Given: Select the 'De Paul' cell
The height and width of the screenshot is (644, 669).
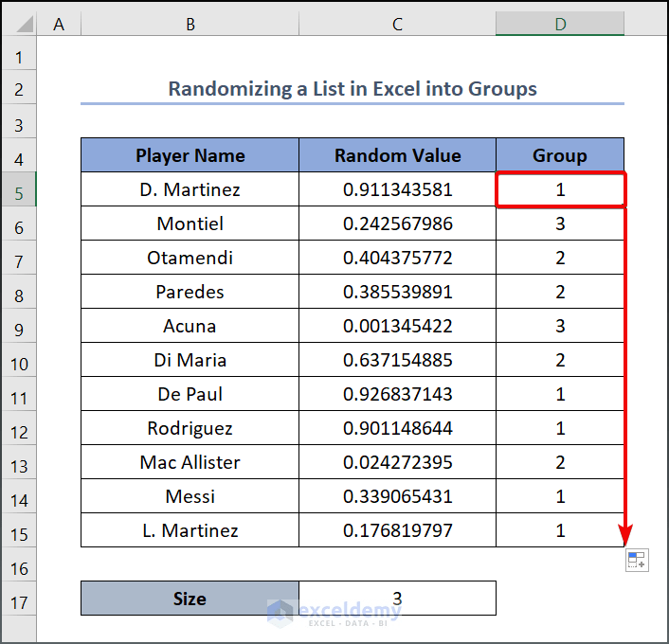Looking at the screenshot, I should 190,394.
